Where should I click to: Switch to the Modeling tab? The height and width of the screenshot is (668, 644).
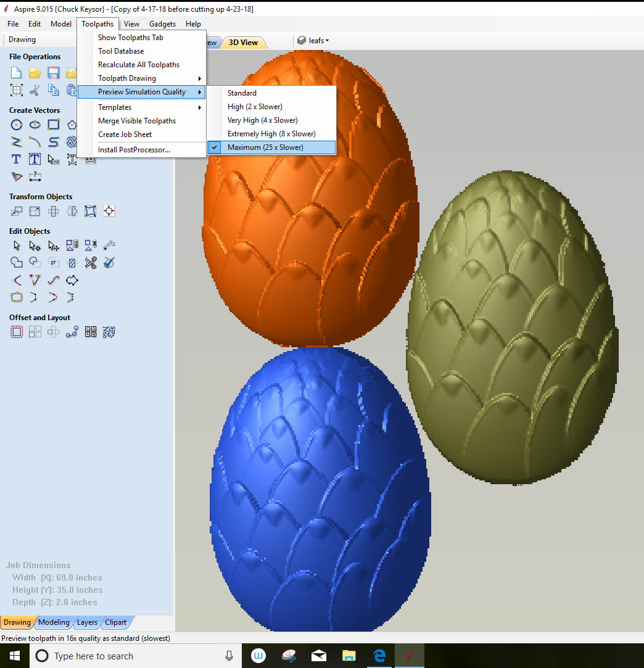pos(54,622)
